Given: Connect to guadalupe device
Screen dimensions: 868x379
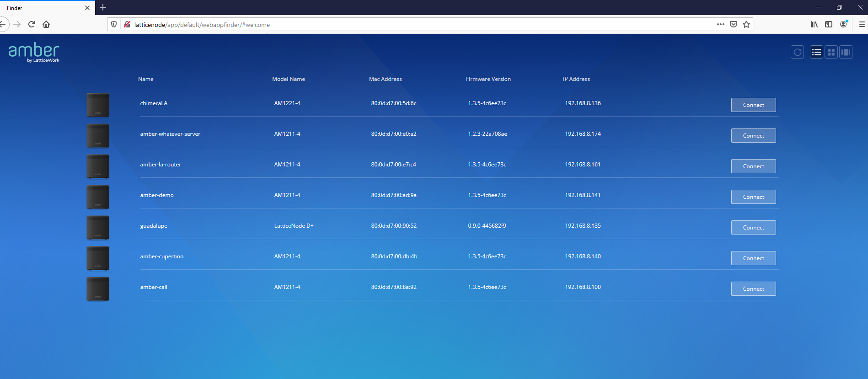Looking at the screenshot, I should coord(753,228).
